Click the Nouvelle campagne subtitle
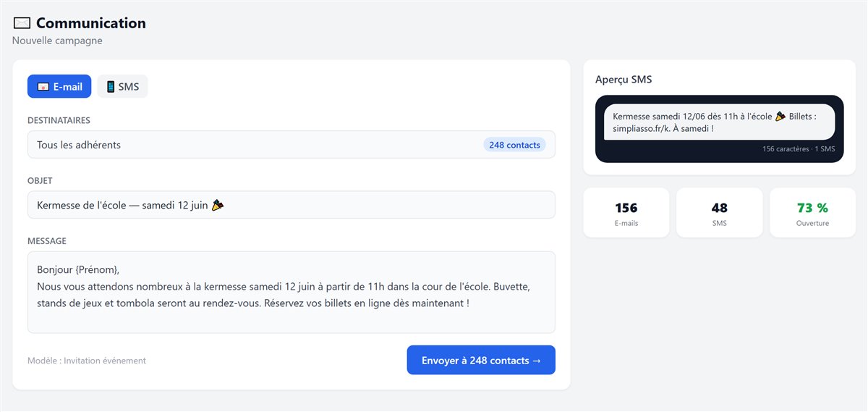The image size is (868, 412). click(57, 41)
